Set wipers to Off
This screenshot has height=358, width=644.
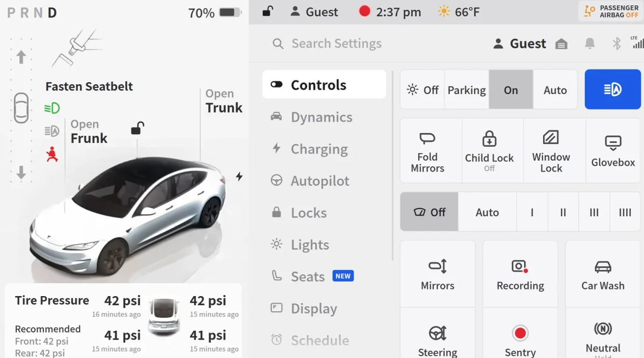tap(429, 212)
